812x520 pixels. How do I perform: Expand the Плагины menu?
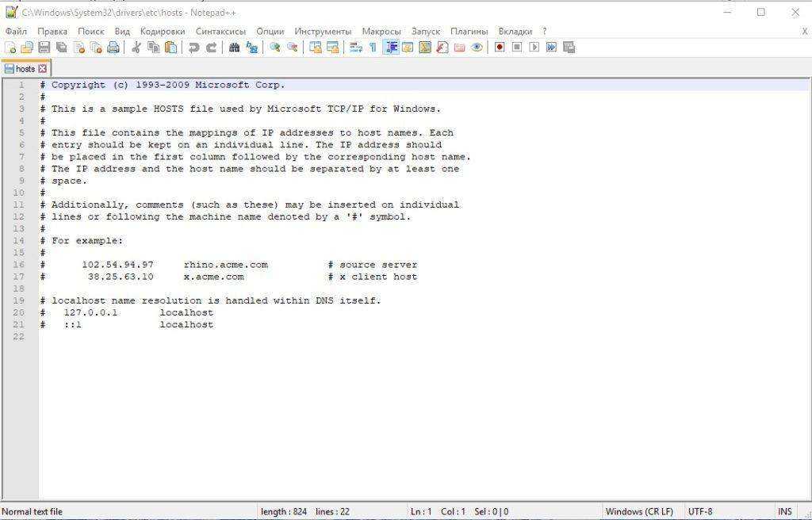(x=469, y=31)
